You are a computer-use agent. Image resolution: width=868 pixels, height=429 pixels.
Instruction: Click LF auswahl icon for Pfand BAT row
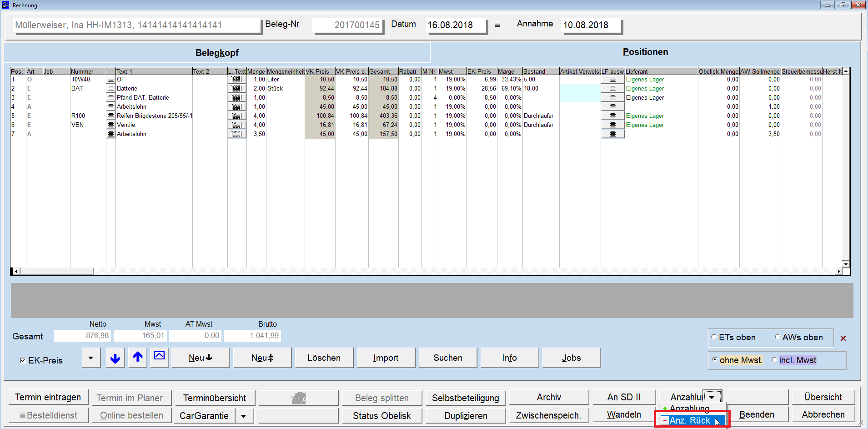pyautogui.click(x=612, y=98)
